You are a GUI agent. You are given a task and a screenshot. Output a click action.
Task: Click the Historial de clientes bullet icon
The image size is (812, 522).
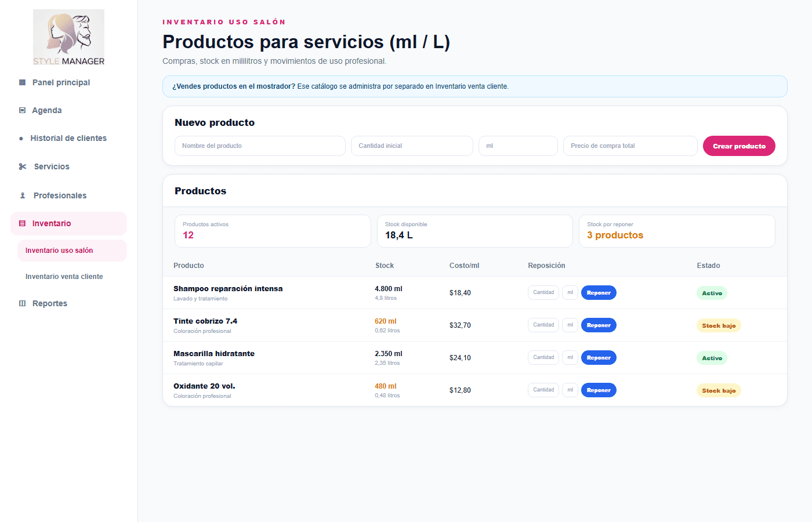pos(21,139)
